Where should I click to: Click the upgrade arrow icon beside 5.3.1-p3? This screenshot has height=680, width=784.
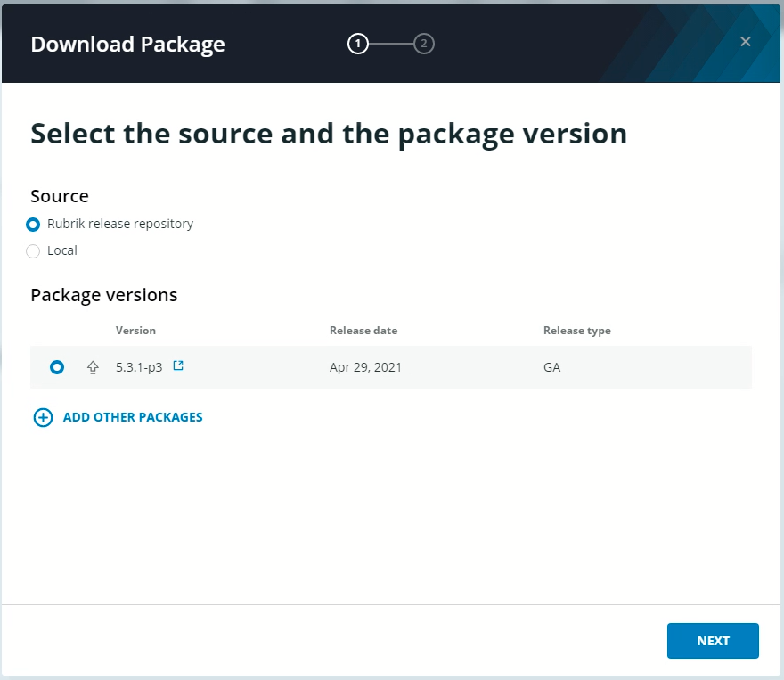pos(93,367)
